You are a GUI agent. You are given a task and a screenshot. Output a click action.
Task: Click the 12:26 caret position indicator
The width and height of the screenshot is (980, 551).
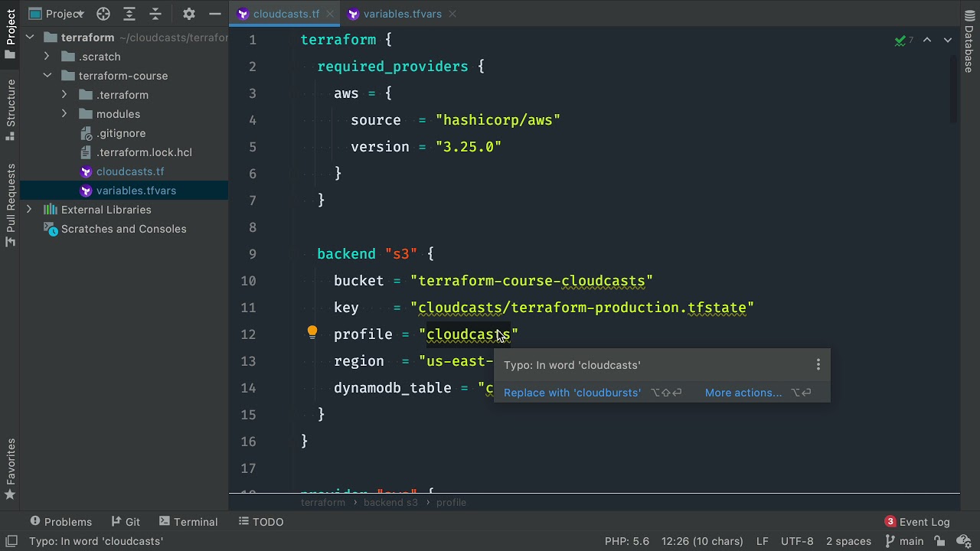tap(702, 541)
